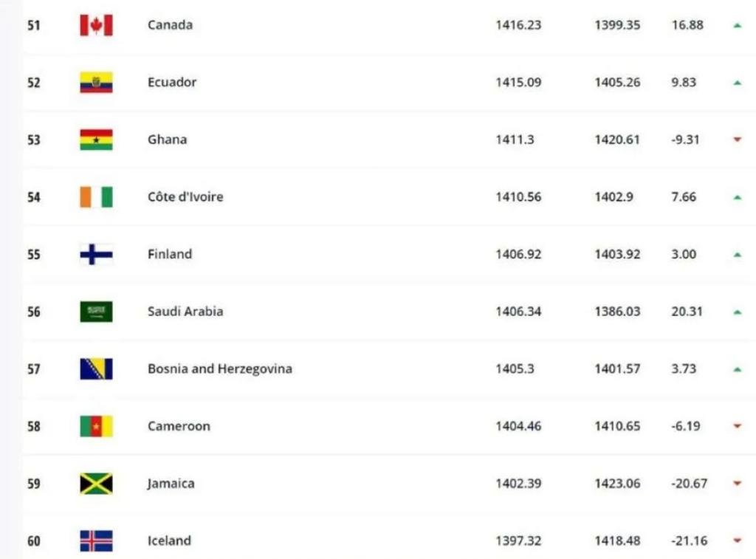The image size is (756, 559).
Task: Click Cameroon's total points 1404.46
Action: (518, 426)
